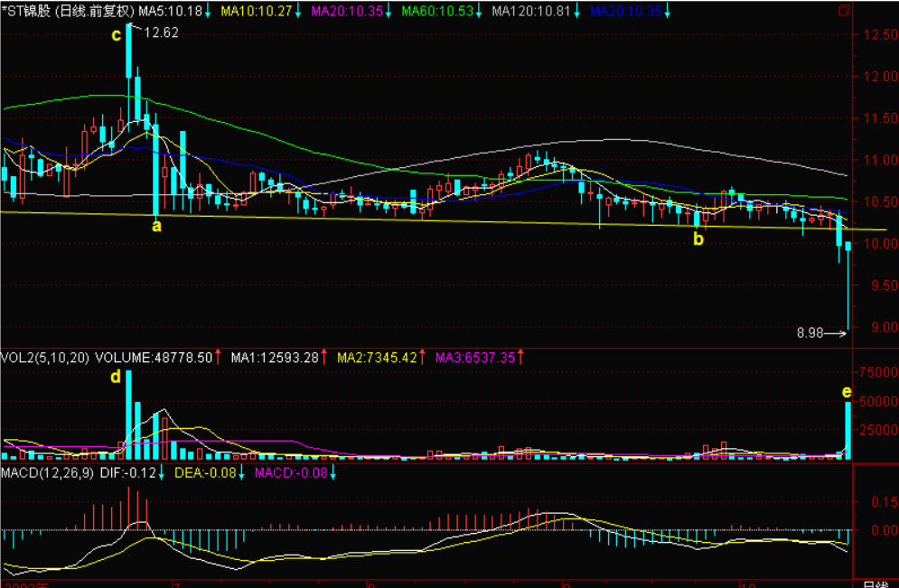
Task: Select the DEA:-0.08 value in MACD header
Action: [x=203, y=472]
